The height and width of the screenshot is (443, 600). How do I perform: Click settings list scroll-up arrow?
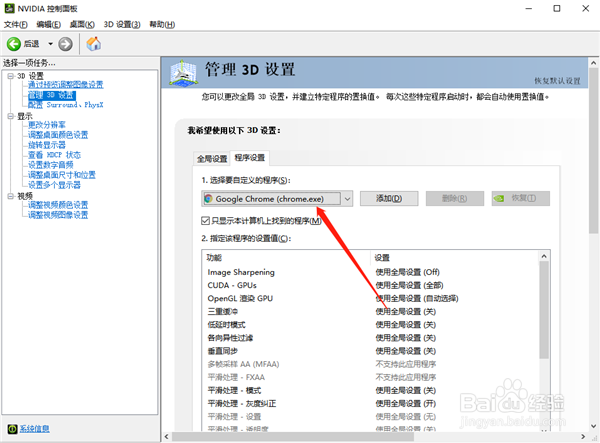pyautogui.click(x=544, y=256)
